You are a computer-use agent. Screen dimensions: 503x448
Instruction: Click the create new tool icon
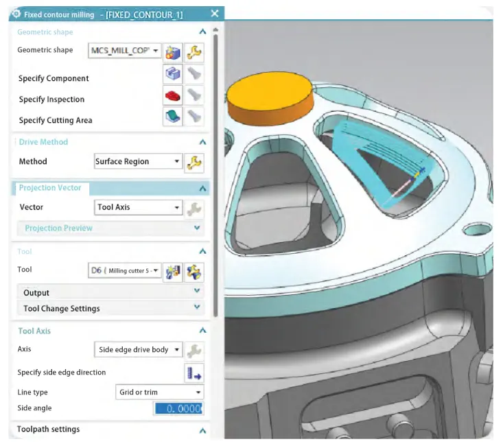(172, 271)
